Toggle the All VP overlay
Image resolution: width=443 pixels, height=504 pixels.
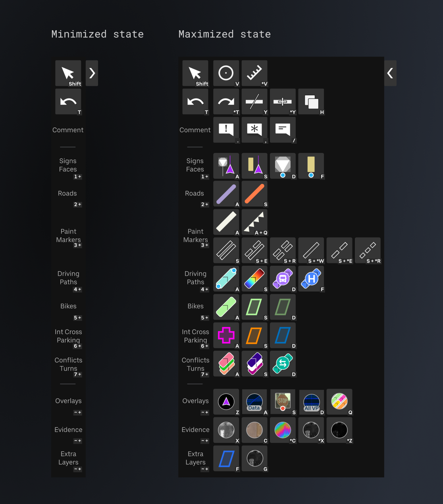pos(311,402)
